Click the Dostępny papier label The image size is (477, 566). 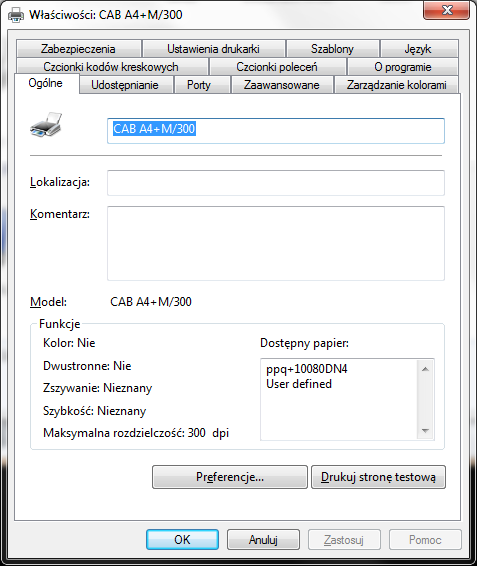click(x=304, y=343)
